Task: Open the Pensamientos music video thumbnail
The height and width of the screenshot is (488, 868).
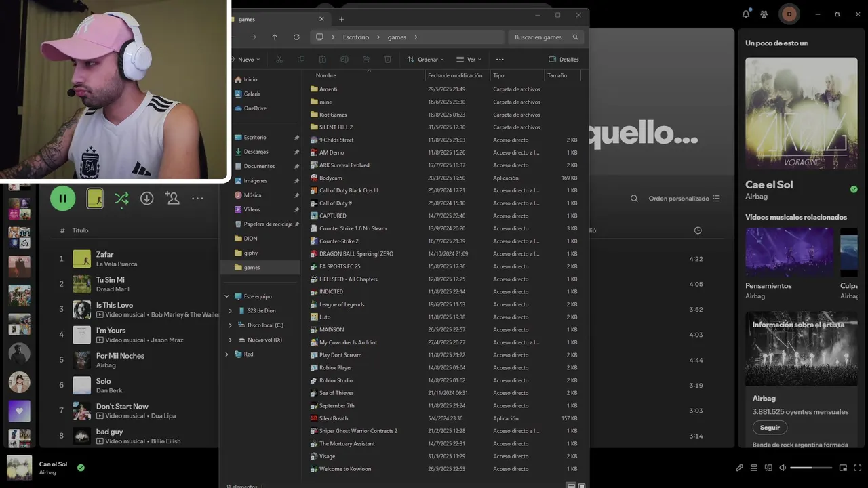Action: [789, 251]
